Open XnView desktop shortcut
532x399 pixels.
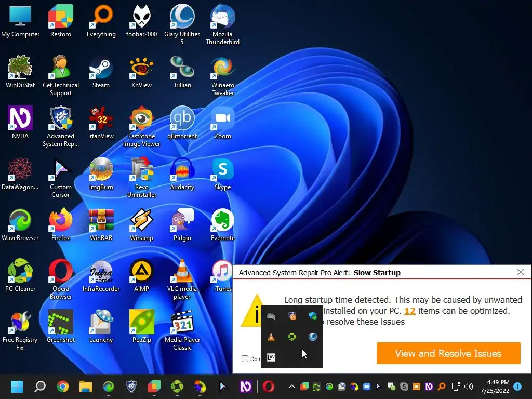click(141, 71)
